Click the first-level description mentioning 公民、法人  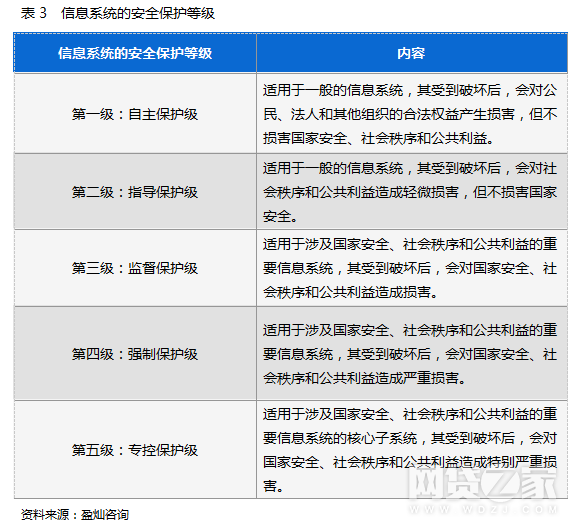[x=410, y=114]
